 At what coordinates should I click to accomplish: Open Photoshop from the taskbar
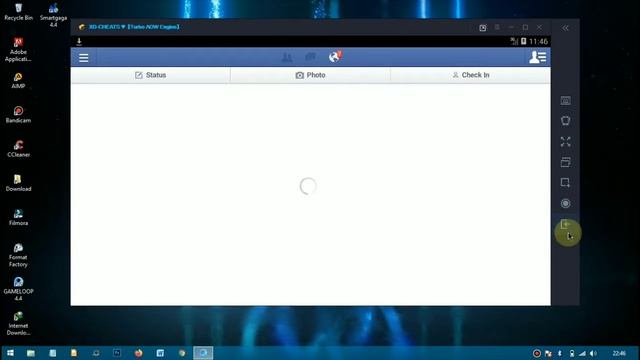coord(117,353)
